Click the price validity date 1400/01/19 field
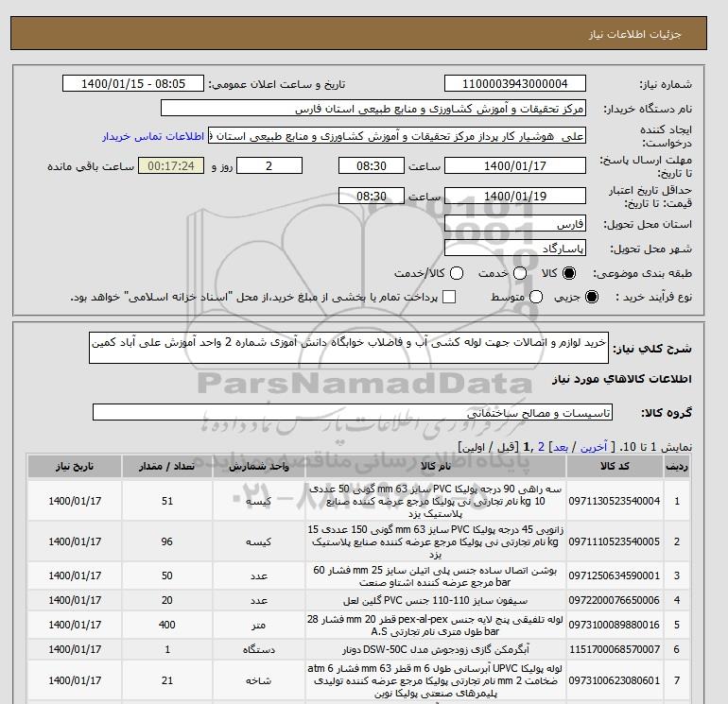This screenshot has height=704, width=728. coord(515,196)
